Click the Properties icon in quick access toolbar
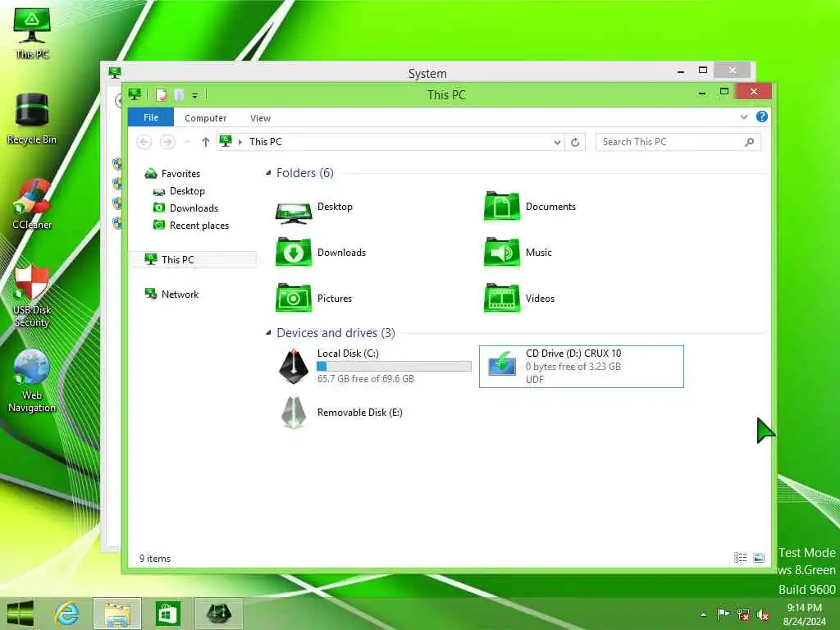The image size is (840, 630). point(162,95)
